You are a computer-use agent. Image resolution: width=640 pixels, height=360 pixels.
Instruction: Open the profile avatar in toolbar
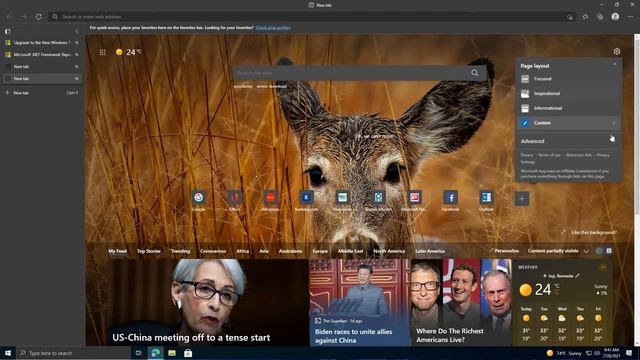pyautogui.click(x=615, y=17)
